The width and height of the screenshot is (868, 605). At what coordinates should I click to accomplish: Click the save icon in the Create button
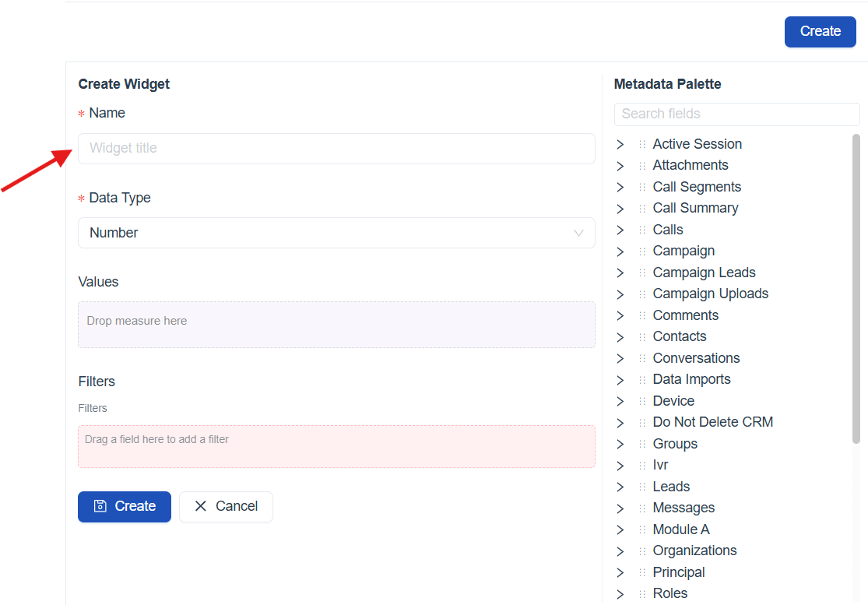tap(100, 506)
